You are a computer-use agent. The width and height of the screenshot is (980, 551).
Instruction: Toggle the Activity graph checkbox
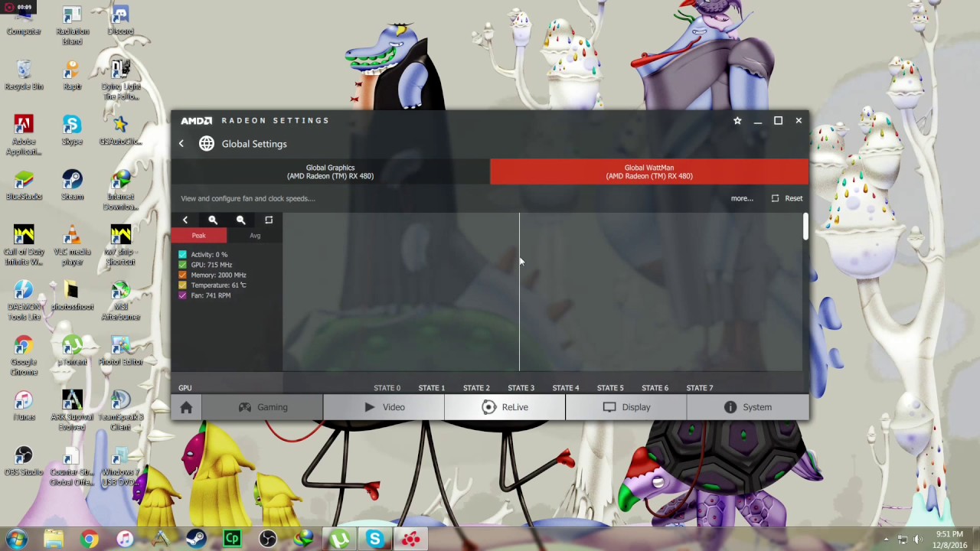(182, 255)
